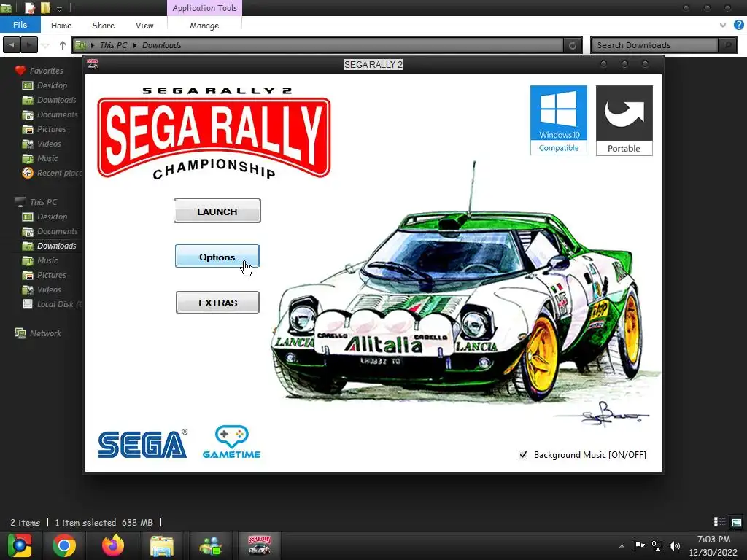Refresh the Downloads folder
Viewport: 747px width, 560px height.
(573, 45)
